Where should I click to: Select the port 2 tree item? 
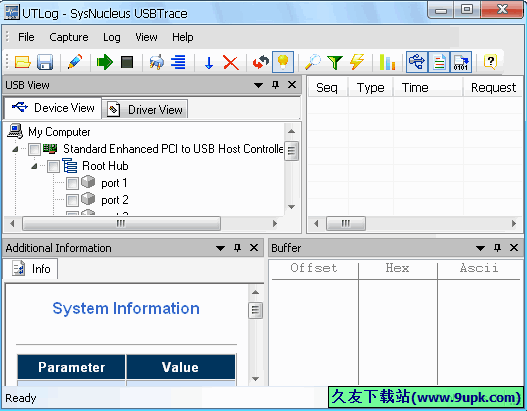pyautogui.click(x=115, y=200)
